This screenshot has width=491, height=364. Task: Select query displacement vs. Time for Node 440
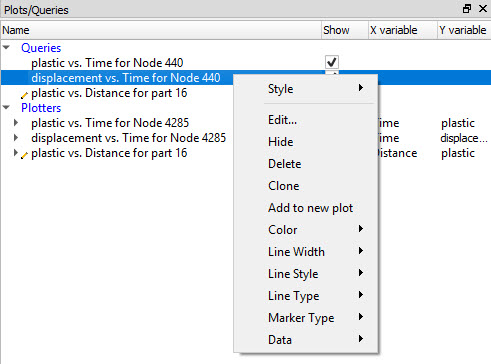(x=126, y=78)
